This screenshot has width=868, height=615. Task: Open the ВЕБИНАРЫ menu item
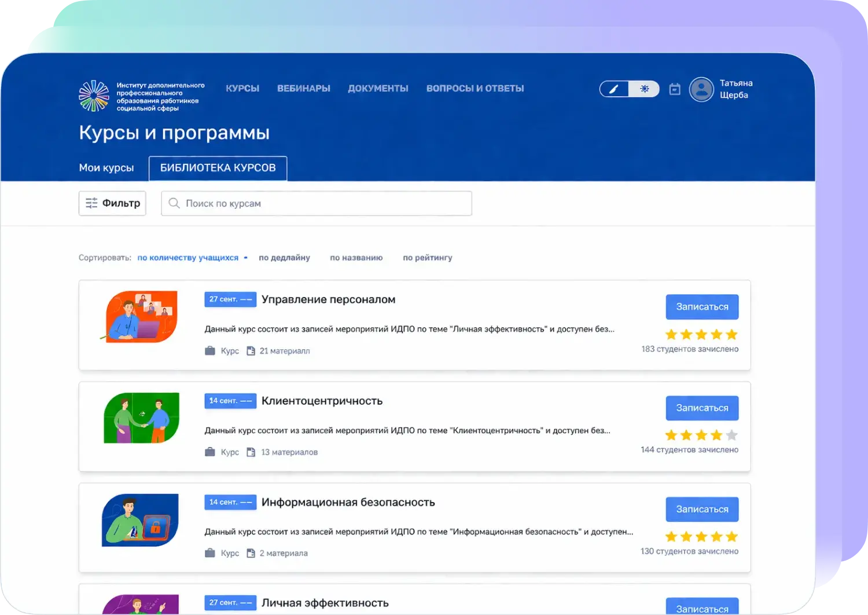pos(304,89)
